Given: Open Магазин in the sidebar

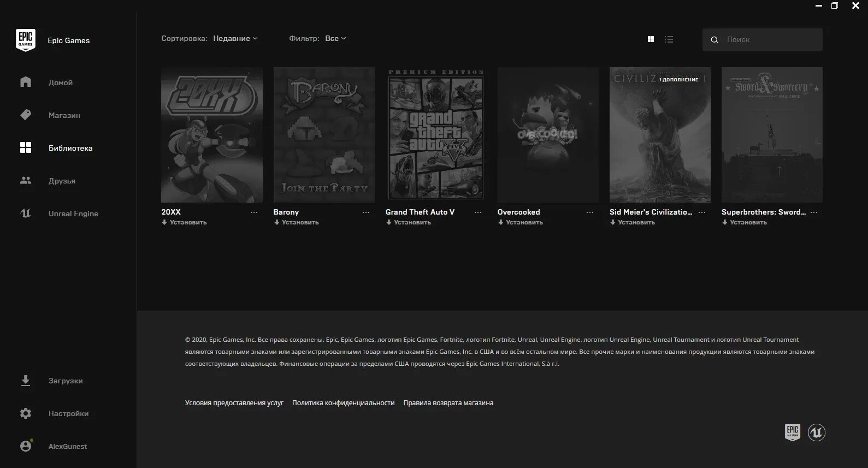Looking at the screenshot, I should (x=64, y=115).
